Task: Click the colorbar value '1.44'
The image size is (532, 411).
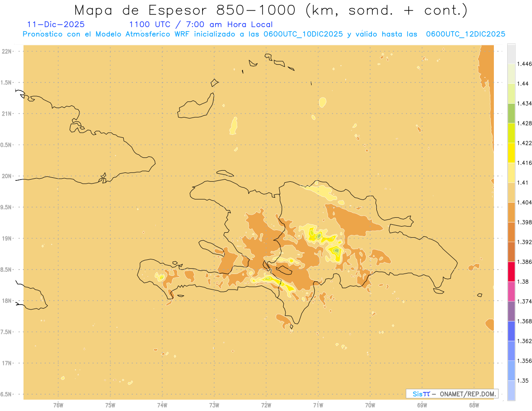Action: tap(523, 84)
